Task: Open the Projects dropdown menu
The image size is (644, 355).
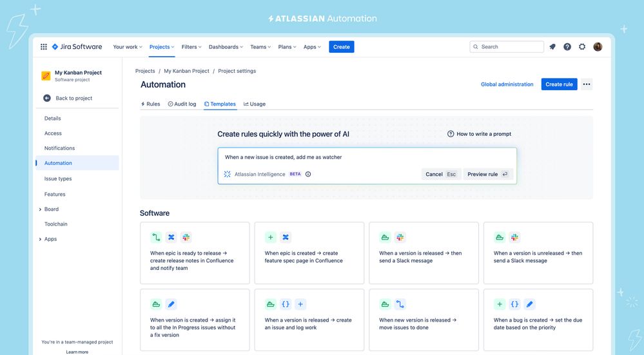Action: point(162,47)
